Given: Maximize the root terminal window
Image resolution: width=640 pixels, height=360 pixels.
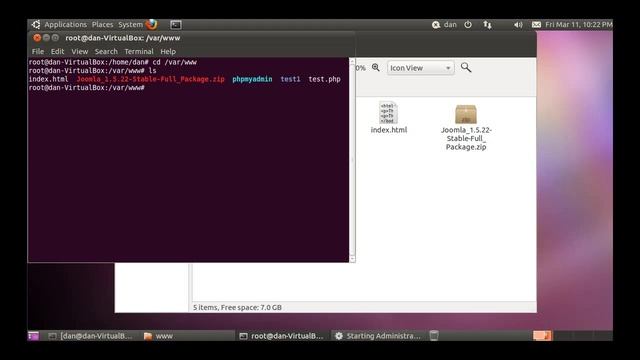Looking at the screenshot, I should (x=55, y=38).
